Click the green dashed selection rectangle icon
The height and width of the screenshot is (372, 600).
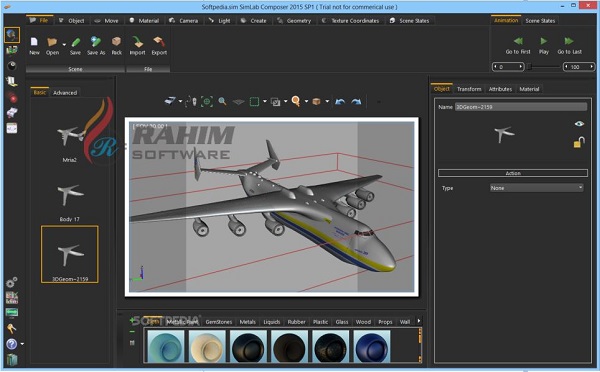tap(254, 102)
